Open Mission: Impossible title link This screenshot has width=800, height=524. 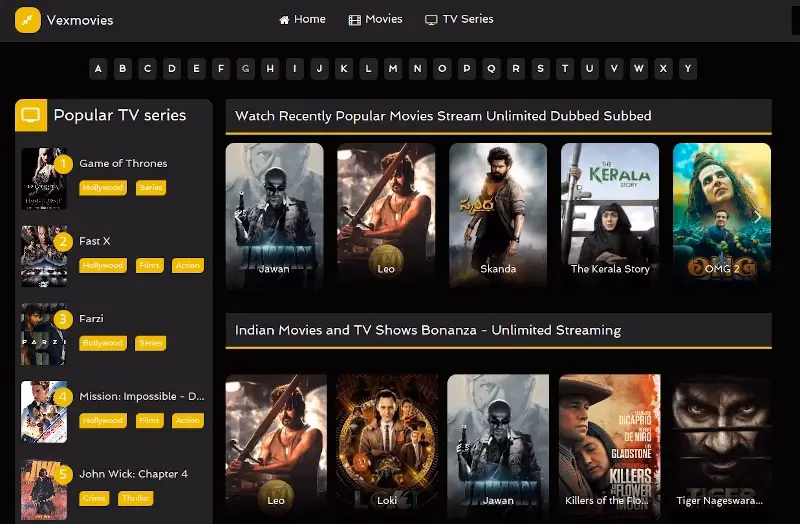[142, 396]
